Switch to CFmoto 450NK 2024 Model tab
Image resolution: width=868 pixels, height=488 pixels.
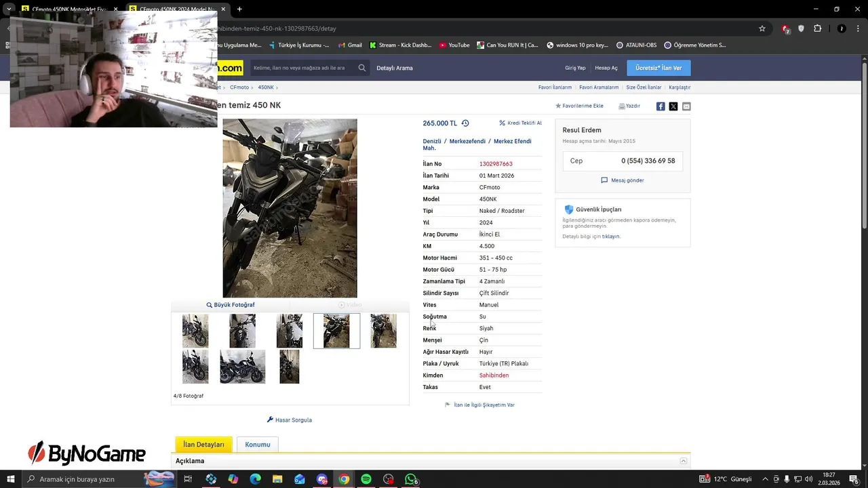(178, 9)
